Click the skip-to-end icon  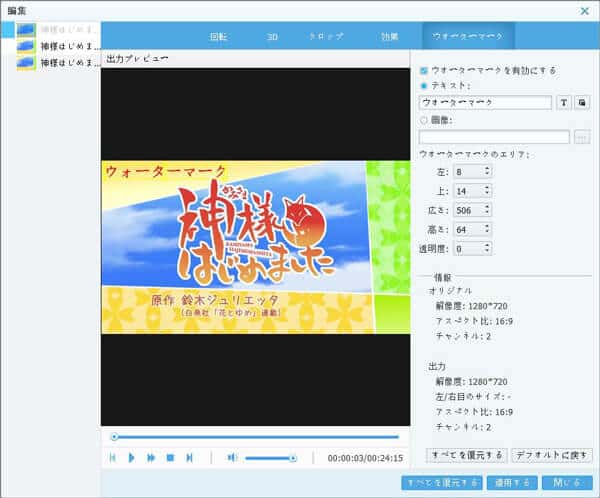tap(189, 457)
